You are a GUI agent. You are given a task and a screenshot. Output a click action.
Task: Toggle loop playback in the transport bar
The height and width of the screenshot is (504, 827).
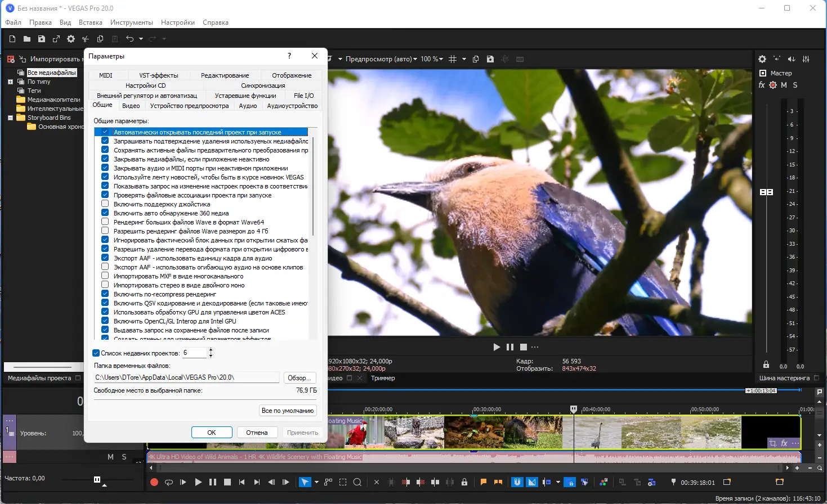(168, 482)
